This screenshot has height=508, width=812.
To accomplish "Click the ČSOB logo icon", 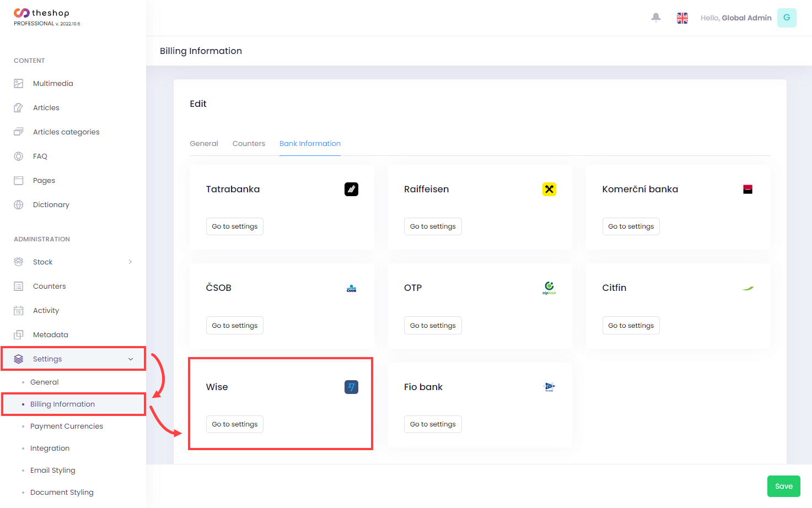I will (x=351, y=288).
